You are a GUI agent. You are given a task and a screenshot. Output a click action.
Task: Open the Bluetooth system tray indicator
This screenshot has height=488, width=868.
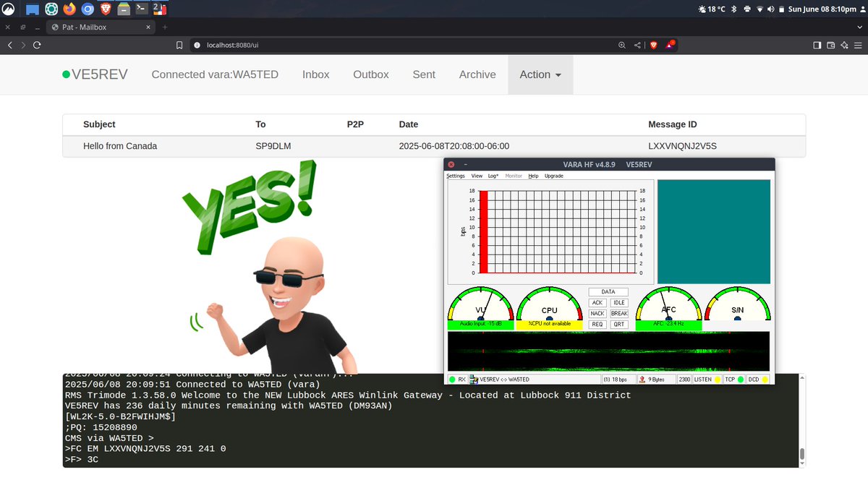point(733,9)
